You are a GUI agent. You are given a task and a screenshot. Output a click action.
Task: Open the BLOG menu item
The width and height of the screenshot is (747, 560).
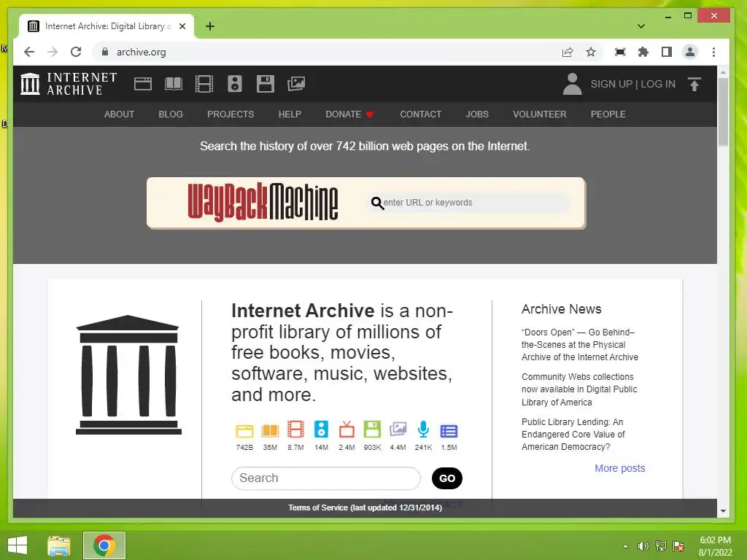[x=171, y=114]
